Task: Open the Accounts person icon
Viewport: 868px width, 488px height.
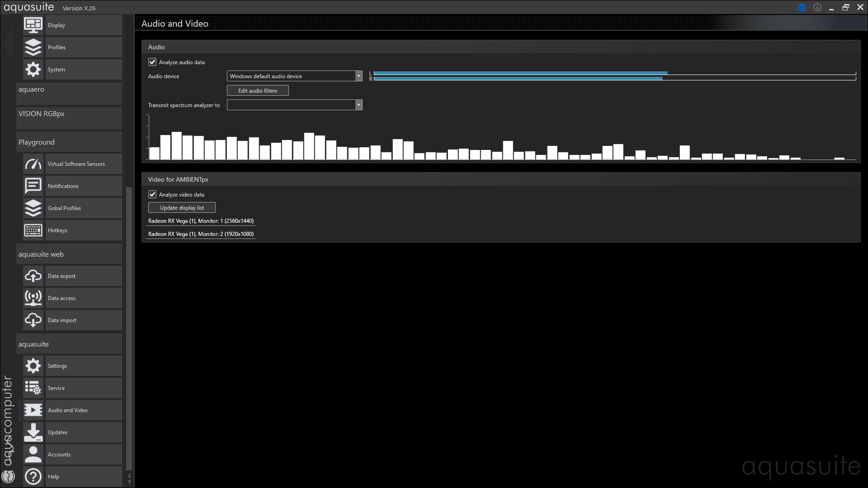Action: coord(33,454)
